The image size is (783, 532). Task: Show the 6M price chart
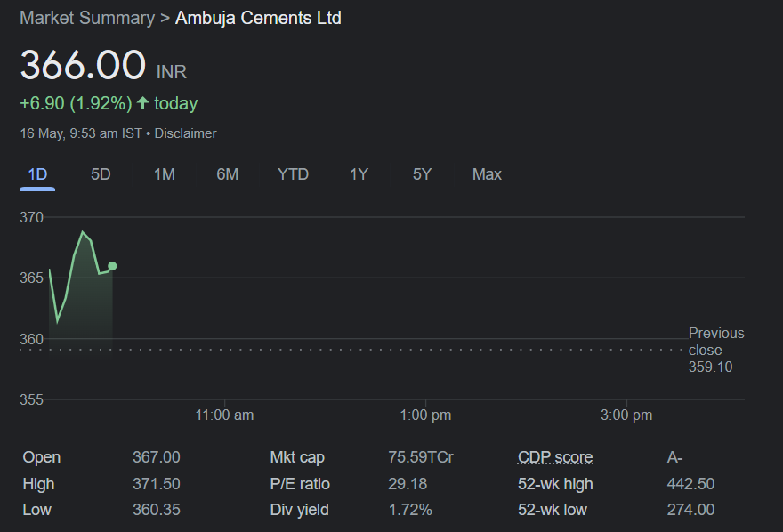[227, 174]
